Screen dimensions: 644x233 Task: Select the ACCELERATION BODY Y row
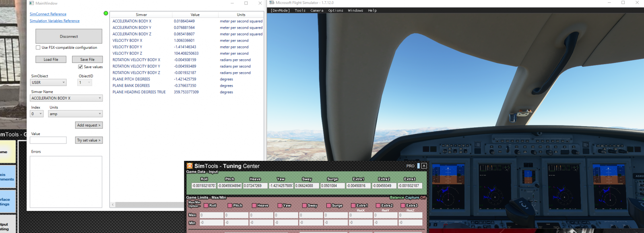(x=187, y=27)
